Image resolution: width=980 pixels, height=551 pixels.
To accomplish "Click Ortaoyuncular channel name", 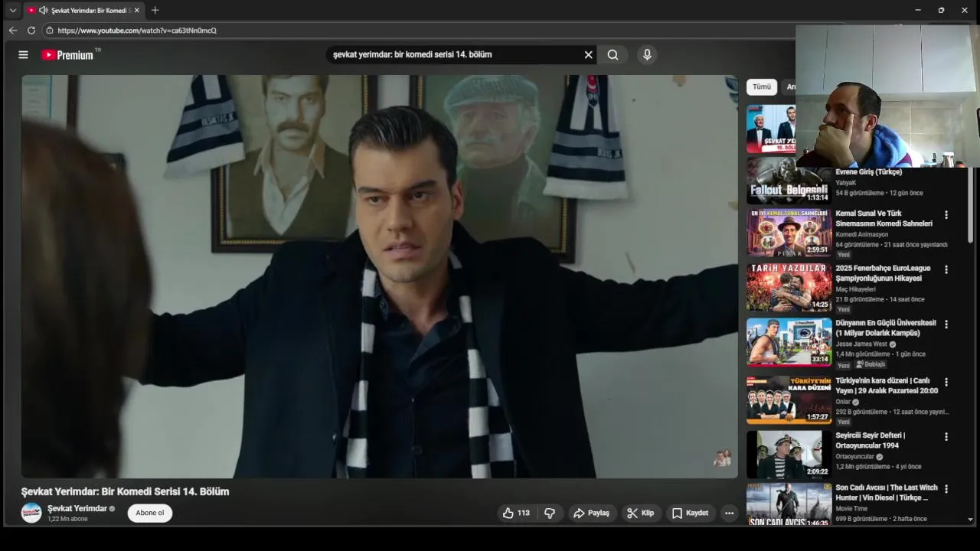I will (854, 456).
